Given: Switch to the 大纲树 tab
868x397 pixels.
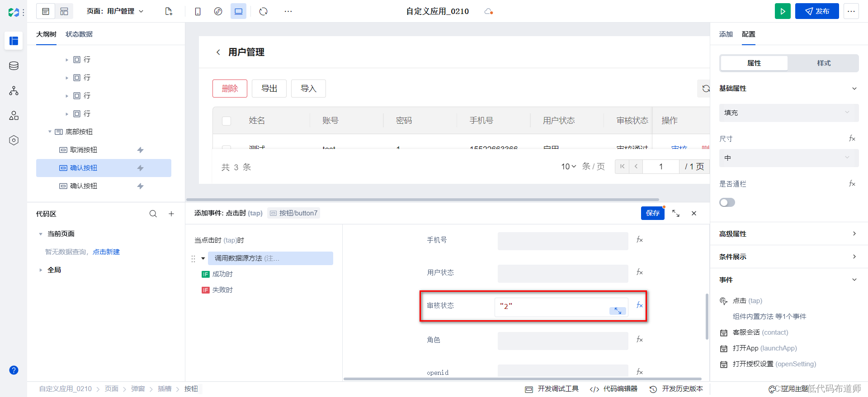Looking at the screenshot, I should pyautogui.click(x=46, y=34).
